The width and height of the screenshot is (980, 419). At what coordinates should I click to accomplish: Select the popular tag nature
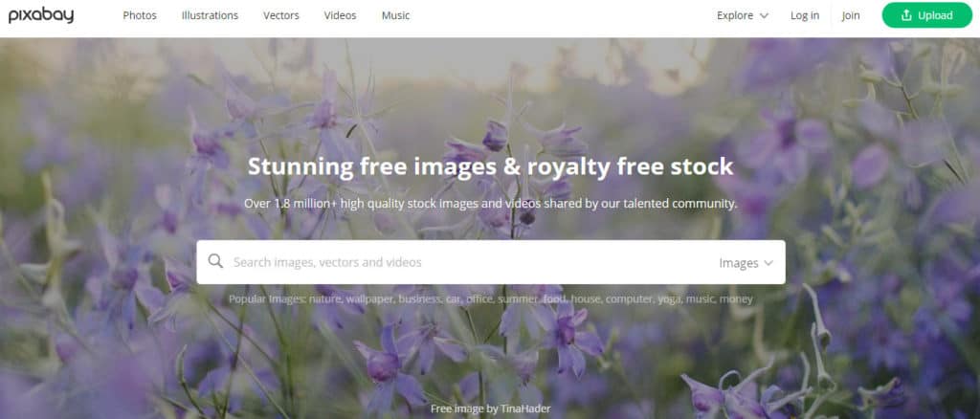tap(325, 299)
